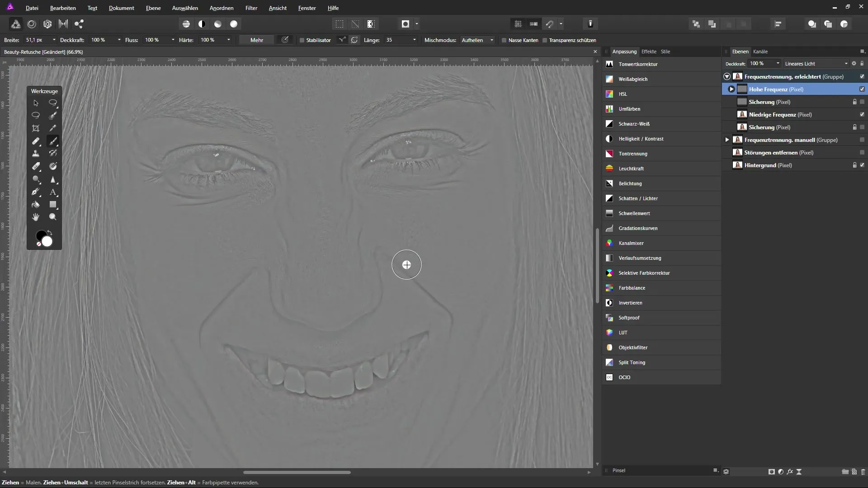Switch to the Kanäle tab
The height and width of the screenshot is (488, 868).
[760, 52]
